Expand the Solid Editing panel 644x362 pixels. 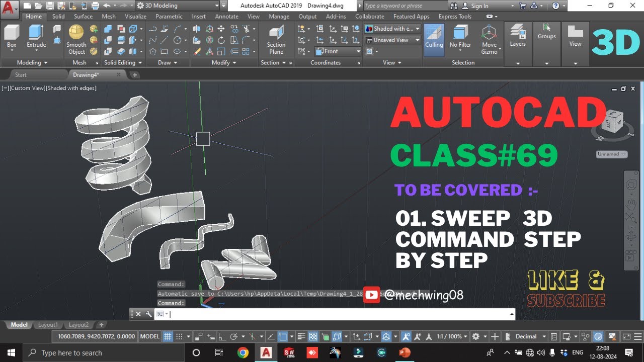point(123,63)
